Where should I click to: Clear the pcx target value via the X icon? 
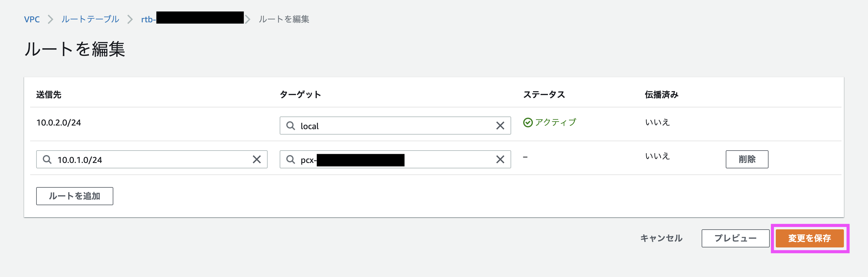click(x=501, y=159)
